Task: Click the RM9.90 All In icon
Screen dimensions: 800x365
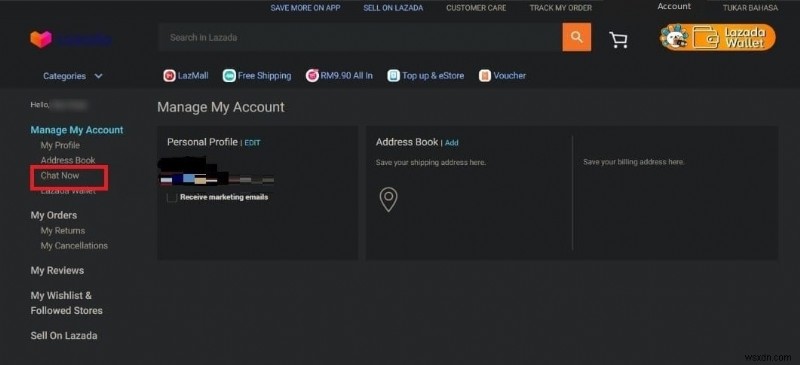Action: point(312,76)
